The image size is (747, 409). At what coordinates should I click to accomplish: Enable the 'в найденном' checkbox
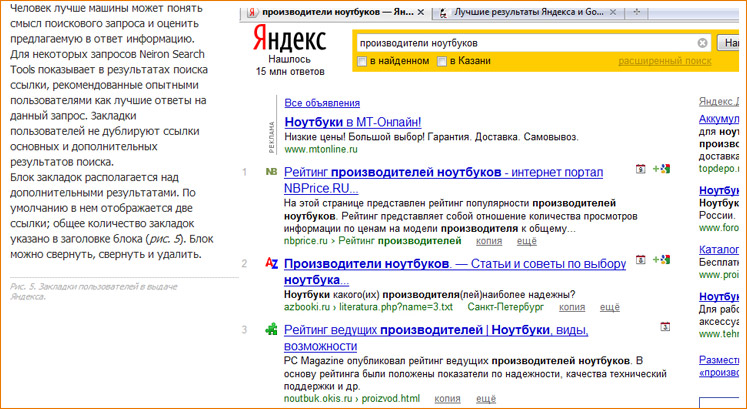click(362, 62)
